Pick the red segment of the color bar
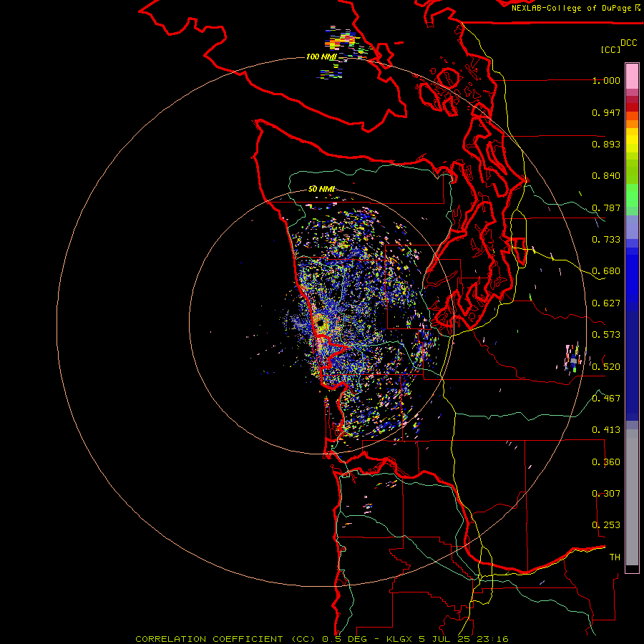Image resolution: width=644 pixels, height=644 pixels. click(x=632, y=107)
